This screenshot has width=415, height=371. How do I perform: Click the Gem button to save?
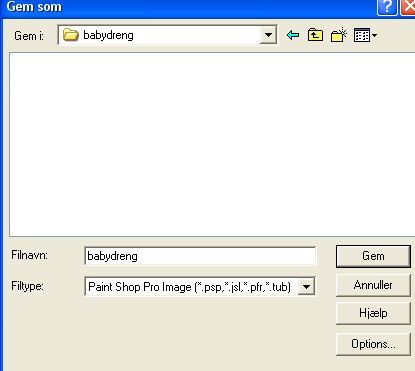[x=373, y=256]
